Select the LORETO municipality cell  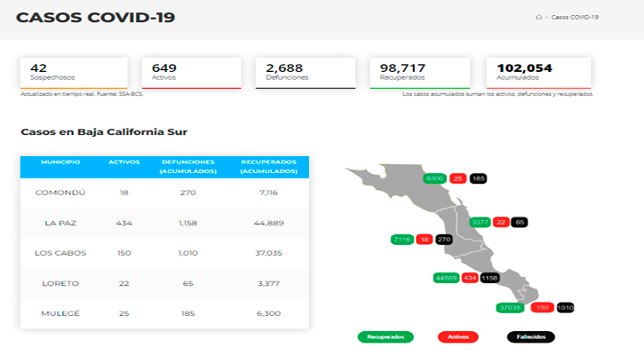click(x=60, y=283)
